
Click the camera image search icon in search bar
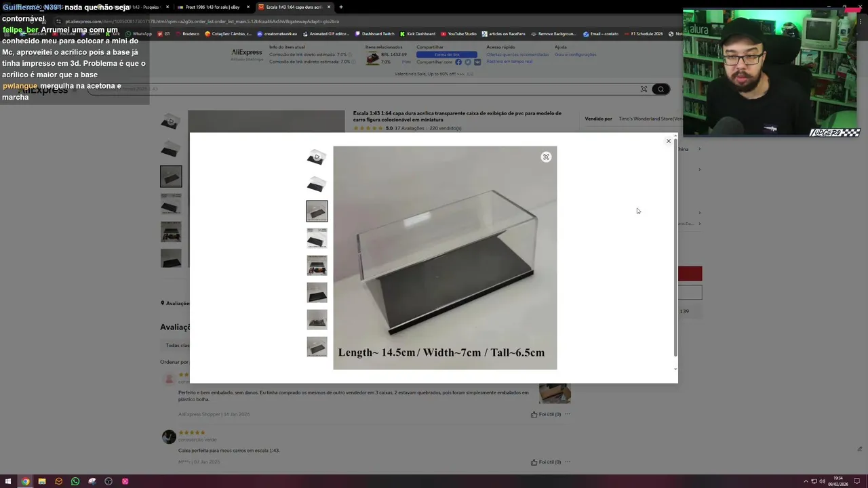click(x=644, y=89)
